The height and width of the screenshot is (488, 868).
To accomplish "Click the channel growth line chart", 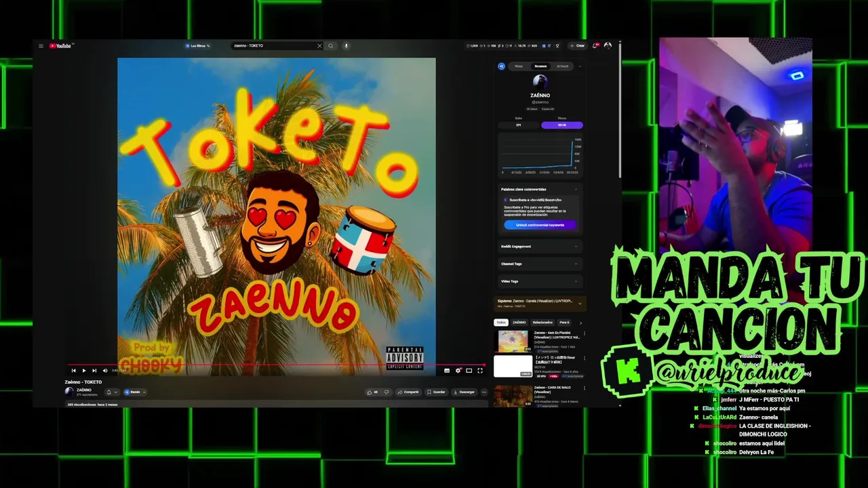I will [x=540, y=155].
